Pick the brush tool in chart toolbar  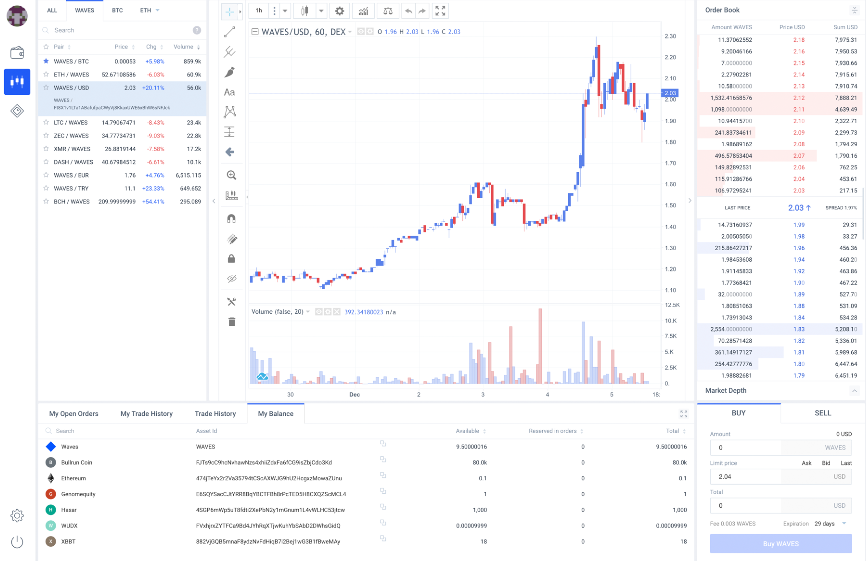[230, 72]
